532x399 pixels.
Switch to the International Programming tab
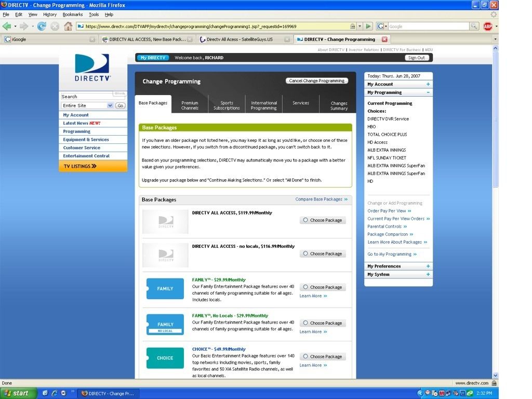point(263,105)
